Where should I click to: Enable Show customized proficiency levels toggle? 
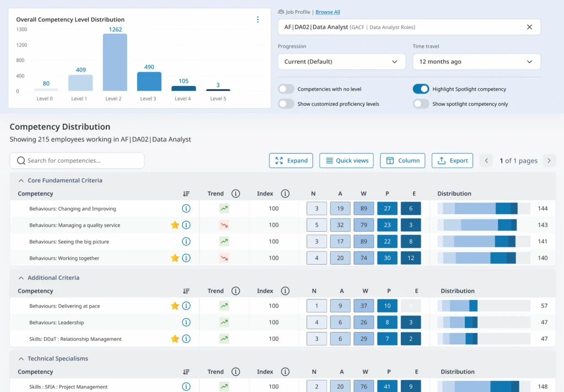click(x=286, y=104)
